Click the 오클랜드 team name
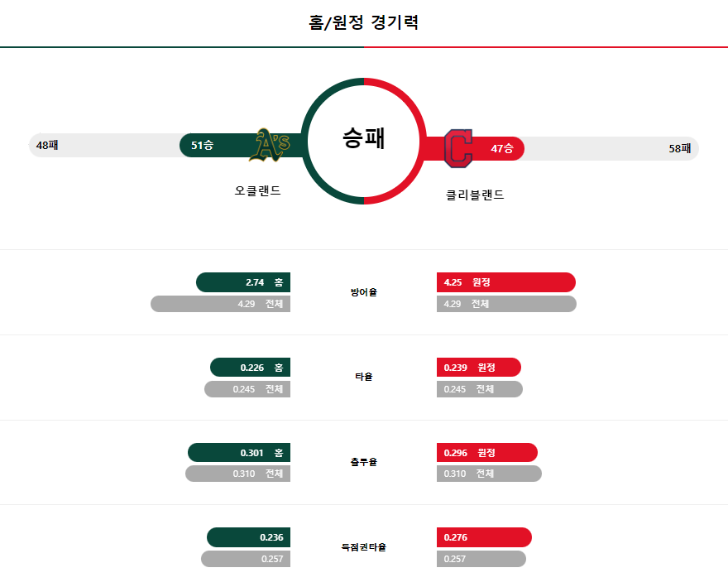This screenshot has width=728, height=587. 257,190
